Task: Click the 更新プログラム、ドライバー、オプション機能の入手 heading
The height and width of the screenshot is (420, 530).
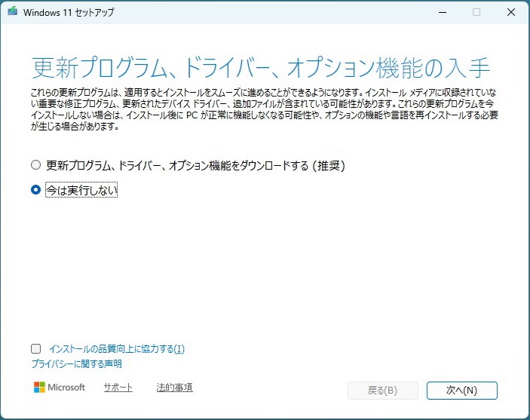Action: click(262, 68)
